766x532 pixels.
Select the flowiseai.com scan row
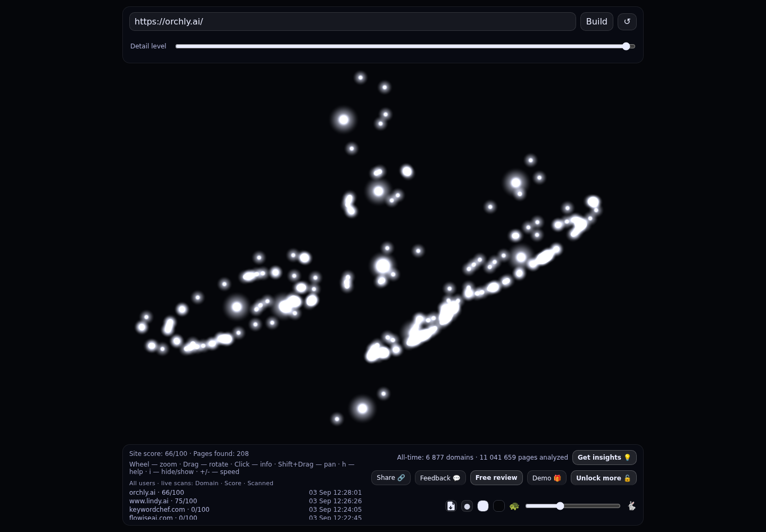[245, 518]
